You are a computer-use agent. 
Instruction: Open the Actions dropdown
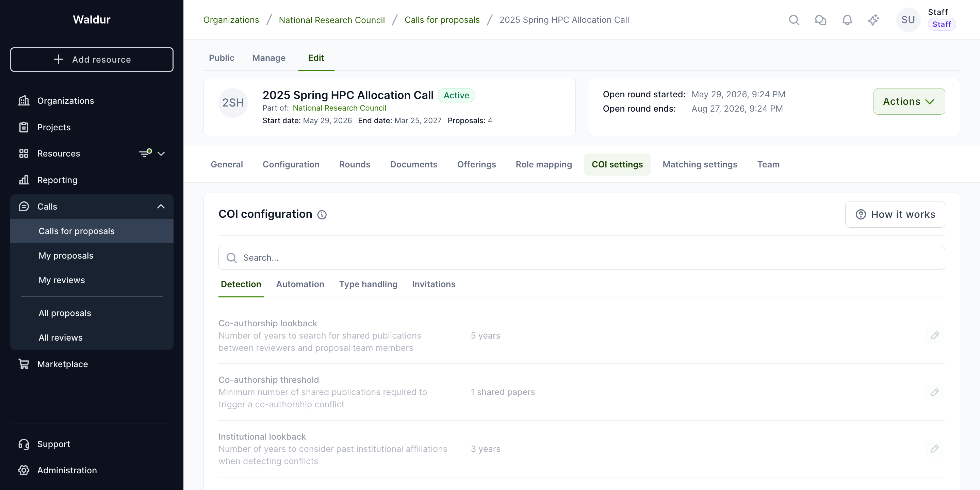(x=909, y=101)
